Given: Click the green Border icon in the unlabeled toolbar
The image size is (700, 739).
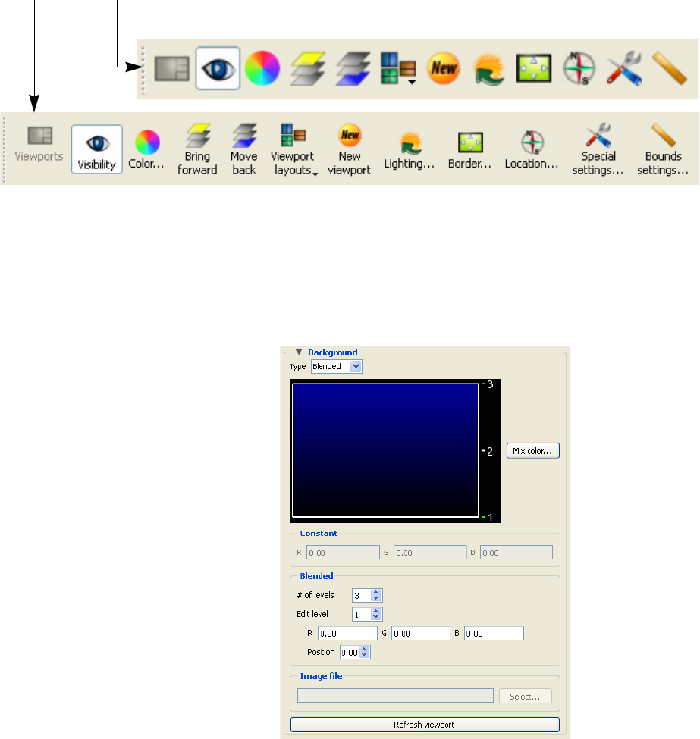Looking at the screenshot, I should click(x=533, y=69).
